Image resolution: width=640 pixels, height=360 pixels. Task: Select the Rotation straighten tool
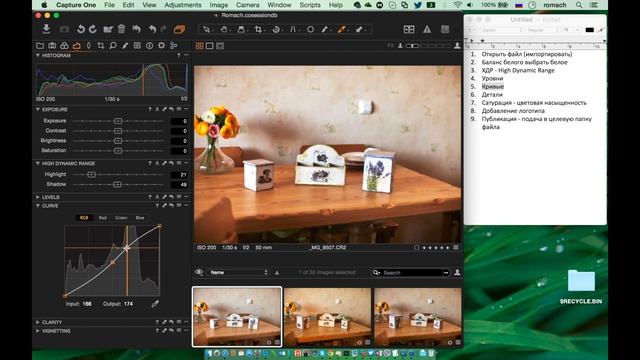click(276, 29)
